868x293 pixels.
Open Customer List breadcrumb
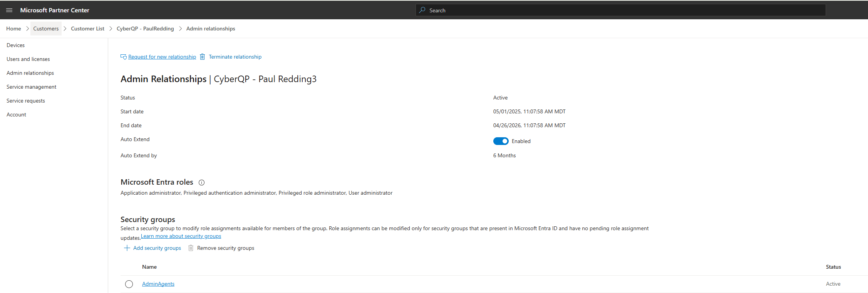point(87,29)
